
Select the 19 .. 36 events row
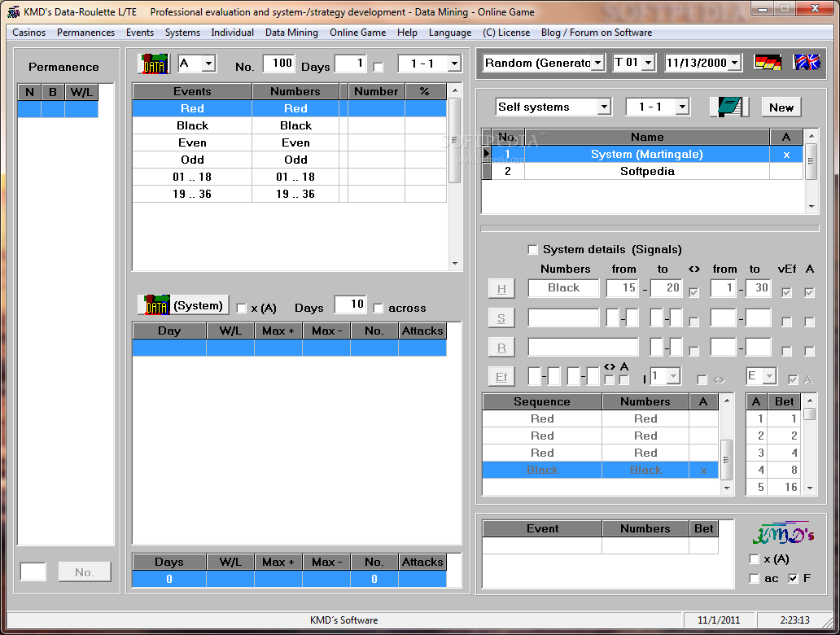(289, 194)
